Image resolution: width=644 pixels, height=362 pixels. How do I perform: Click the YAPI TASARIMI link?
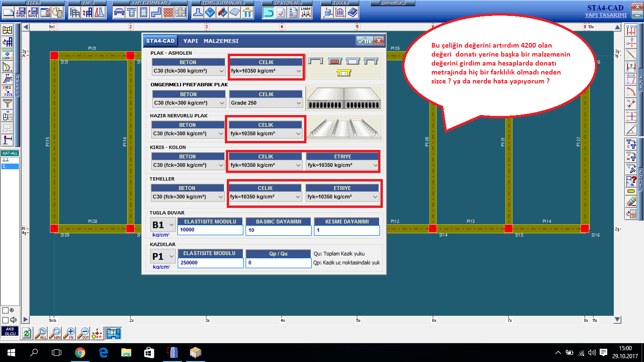[x=605, y=15]
